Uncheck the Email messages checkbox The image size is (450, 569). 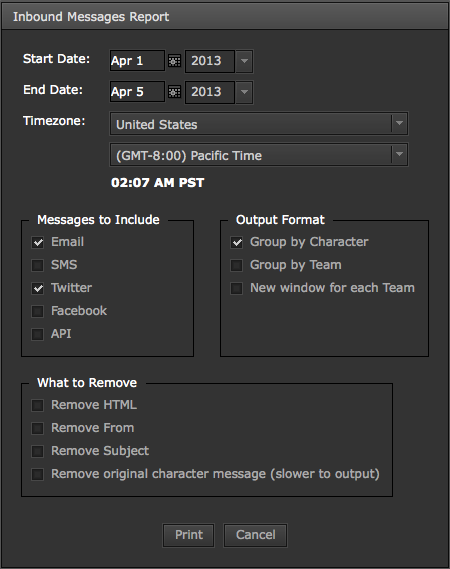click(38, 242)
